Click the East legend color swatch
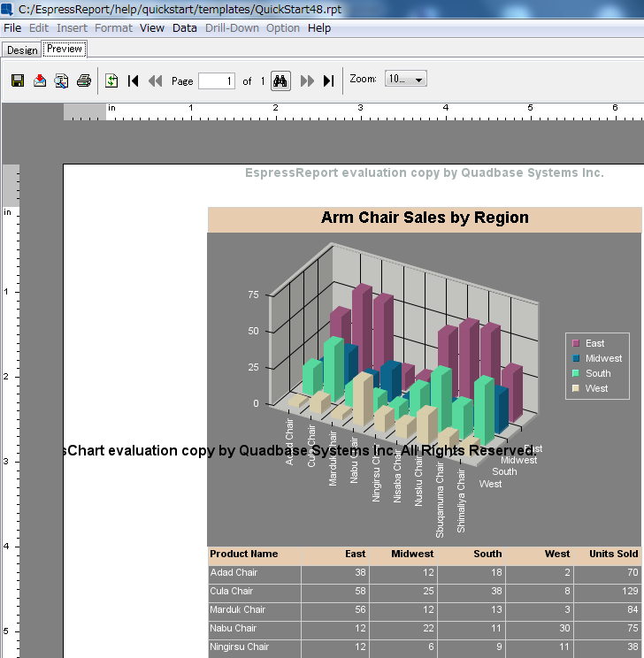 (576, 343)
